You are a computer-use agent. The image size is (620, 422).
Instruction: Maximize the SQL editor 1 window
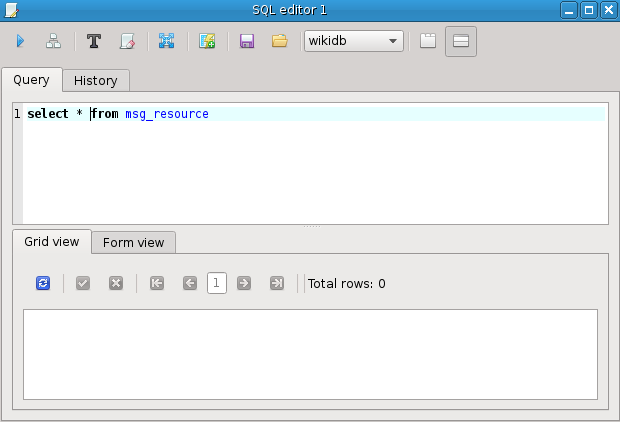[589, 10]
